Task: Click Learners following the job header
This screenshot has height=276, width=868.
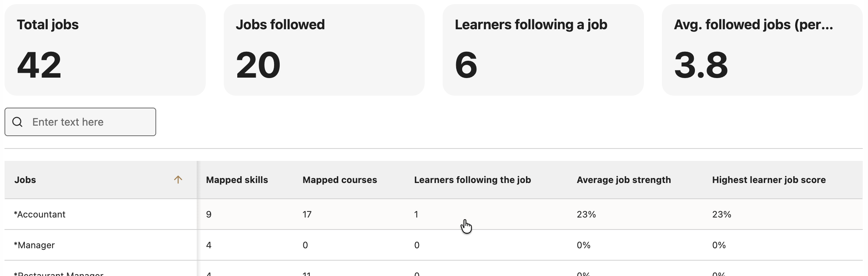Action: (x=472, y=180)
